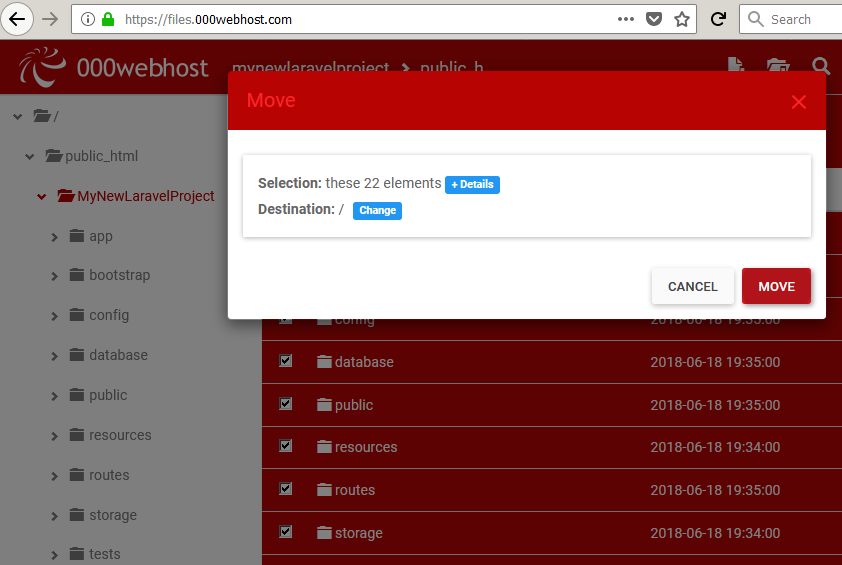The image size is (842, 565).
Task: Click resources folder icon in file list
Action: (x=324, y=446)
